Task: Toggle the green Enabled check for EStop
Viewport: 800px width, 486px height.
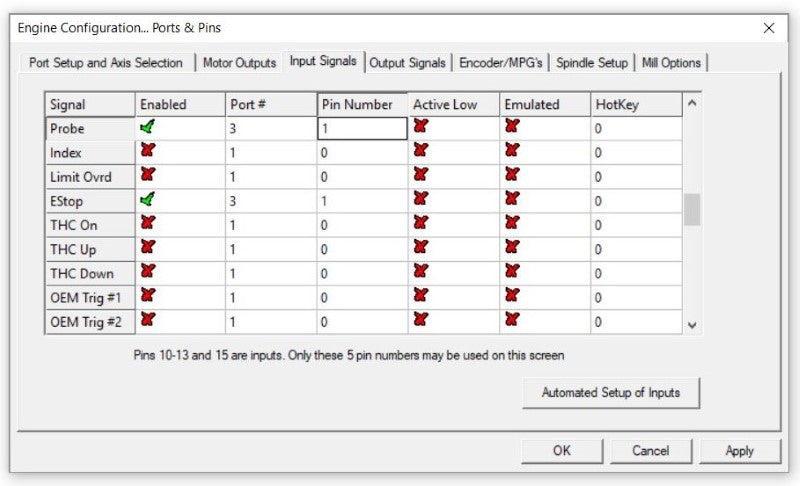Action: coord(148,199)
